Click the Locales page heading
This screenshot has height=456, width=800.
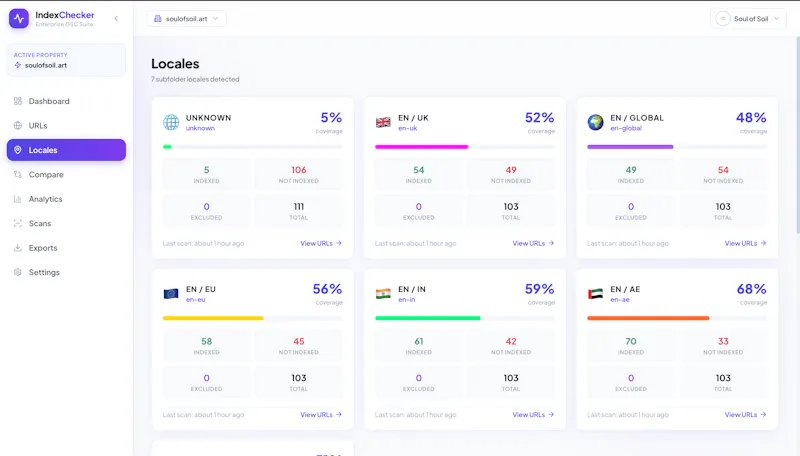[x=175, y=64]
